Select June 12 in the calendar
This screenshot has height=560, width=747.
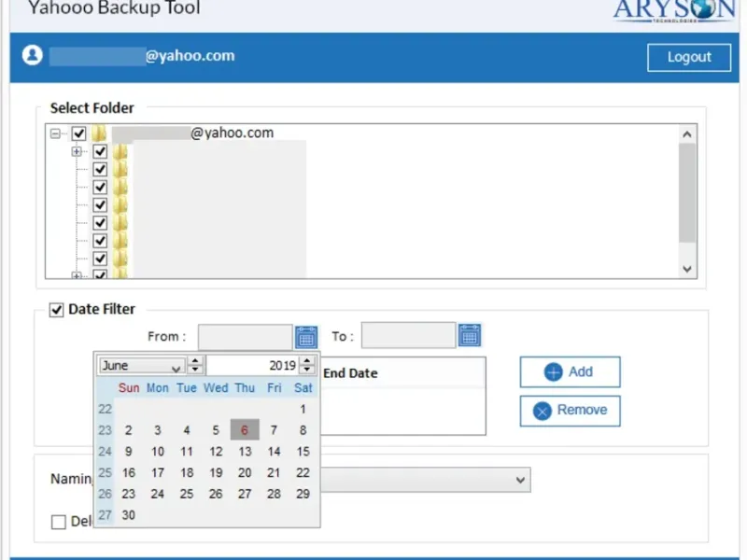[x=216, y=452]
